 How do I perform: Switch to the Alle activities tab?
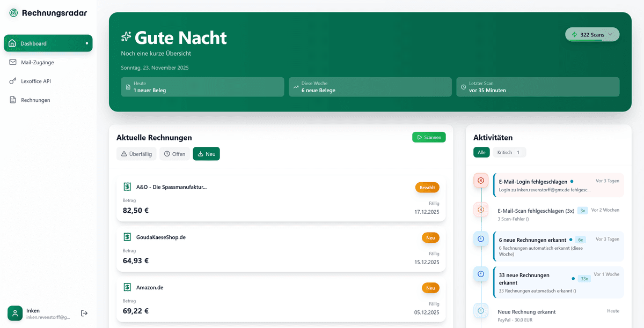[x=481, y=152]
